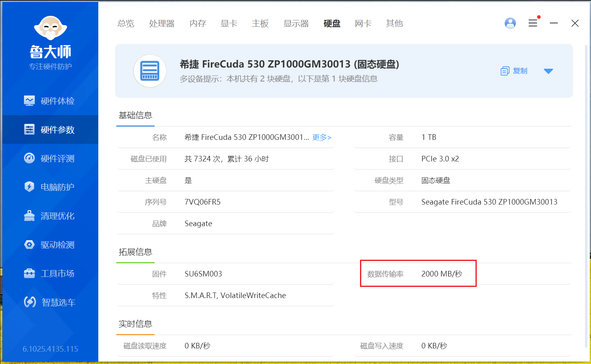Click the 2000 MB/秒 transfer rate value
Screen dimensions: 591x364
(442, 274)
